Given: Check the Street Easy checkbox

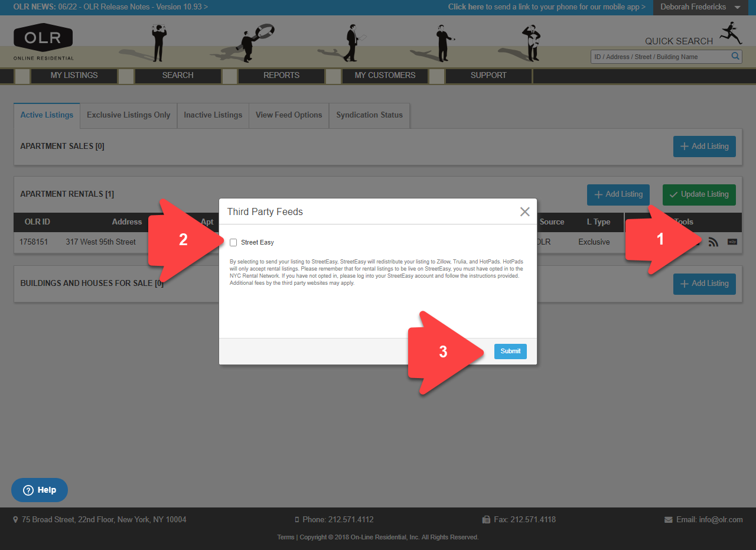Looking at the screenshot, I should pos(233,242).
